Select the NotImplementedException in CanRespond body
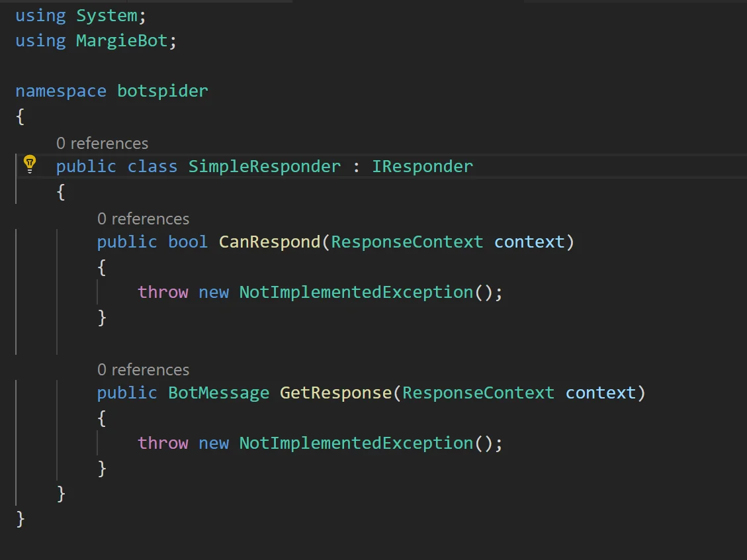The height and width of the screenshot is (560, 747). (x=356, y=292)
